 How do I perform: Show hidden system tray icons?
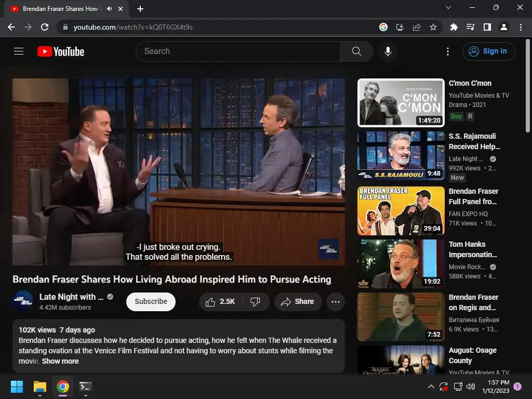pyautogui.click(x=431, y=387)
